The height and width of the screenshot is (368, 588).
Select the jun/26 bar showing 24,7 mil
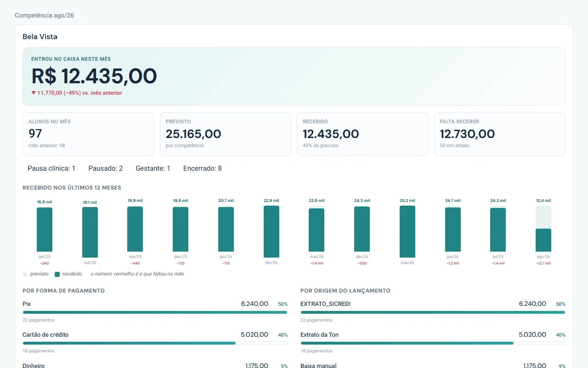453,230
